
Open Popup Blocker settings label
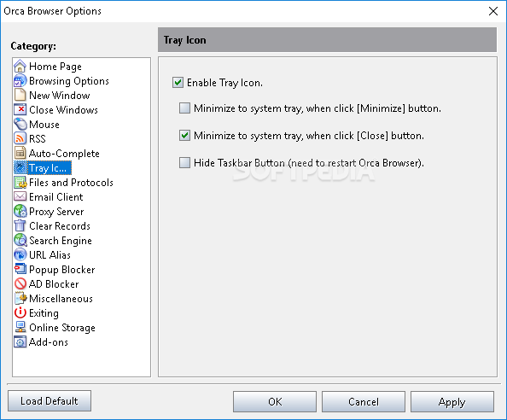click(x=62, y=270)
